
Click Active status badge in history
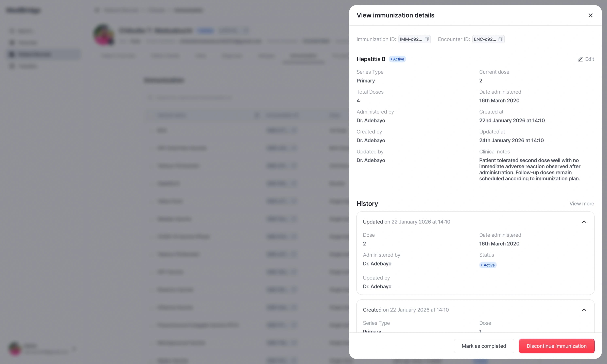pos(488,265)
